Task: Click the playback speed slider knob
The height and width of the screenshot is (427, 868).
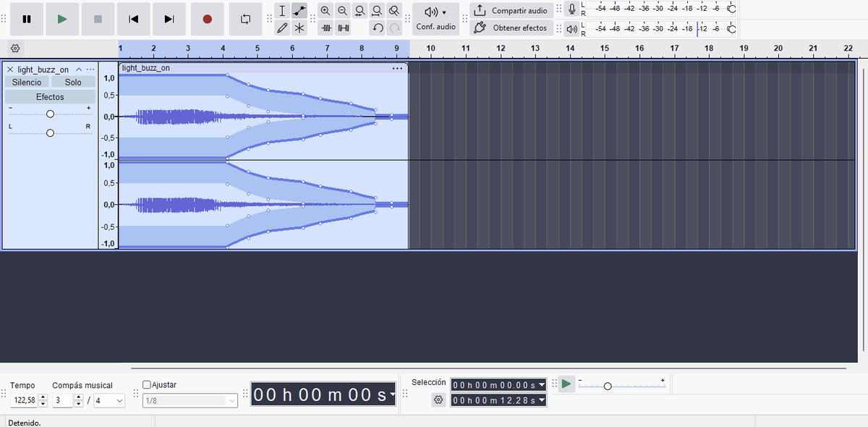Action: point(608,386)
